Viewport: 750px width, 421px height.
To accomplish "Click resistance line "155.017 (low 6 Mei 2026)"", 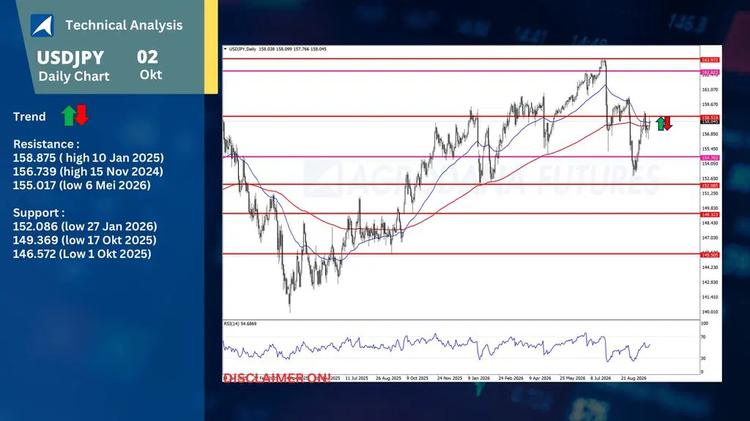I will pos(82,185).
